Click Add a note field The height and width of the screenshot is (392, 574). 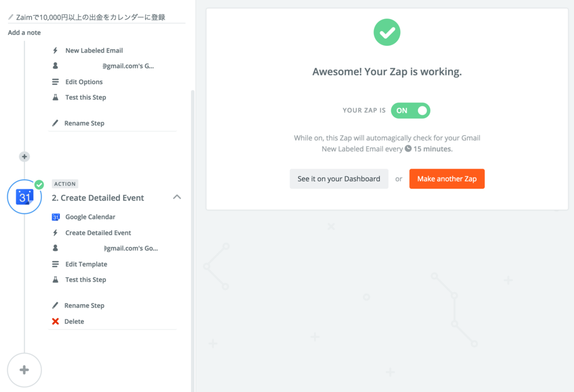click(x=25, y=32)
